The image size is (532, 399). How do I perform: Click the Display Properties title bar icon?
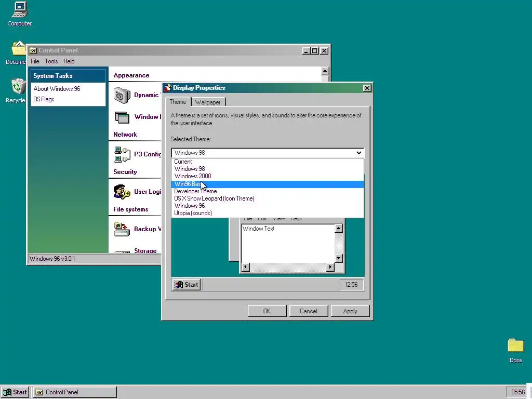[168, 88]
